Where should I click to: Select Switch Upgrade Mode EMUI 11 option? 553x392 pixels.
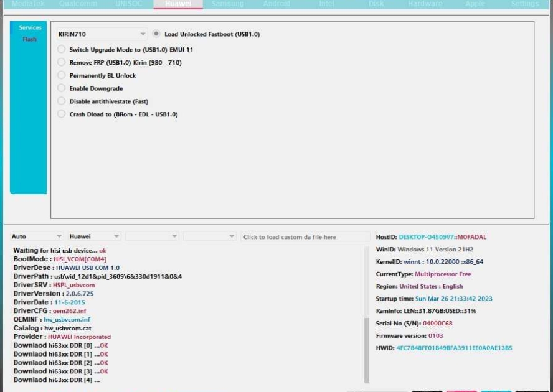(61, 49)
